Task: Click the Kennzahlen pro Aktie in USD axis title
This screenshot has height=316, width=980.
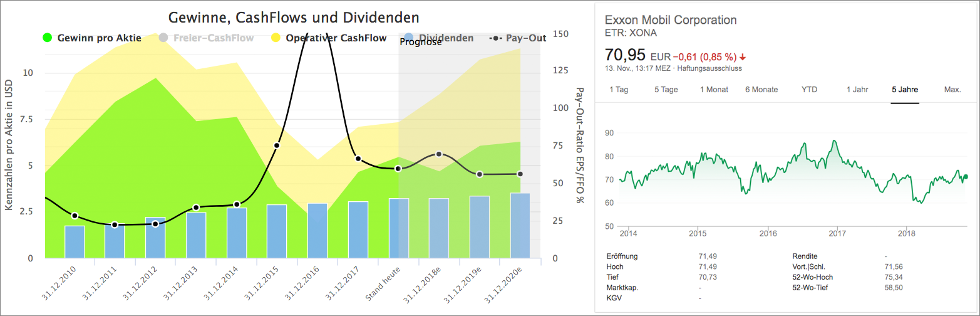Action: pos(9,145)
